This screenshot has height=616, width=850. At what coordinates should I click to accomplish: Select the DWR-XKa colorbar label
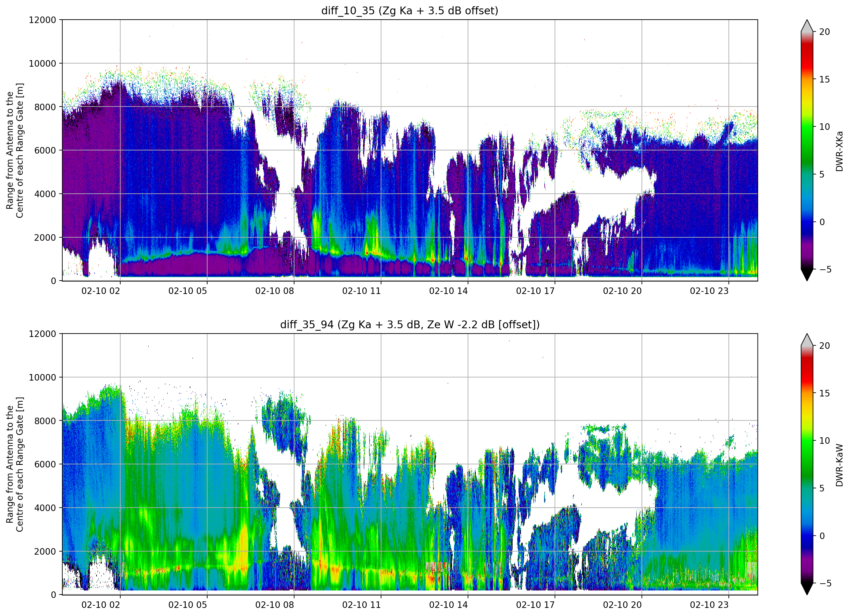pyautogui.click(x=839, y=151)
